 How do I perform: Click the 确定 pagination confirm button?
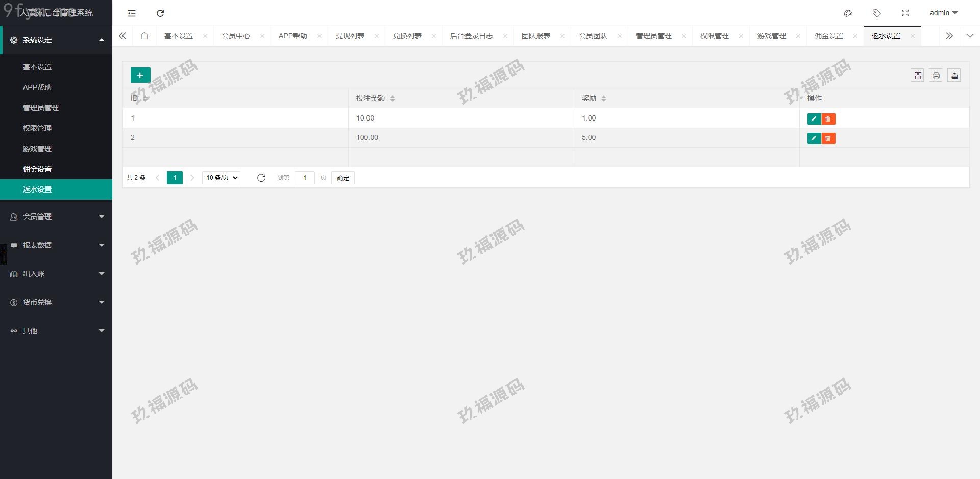342,178
